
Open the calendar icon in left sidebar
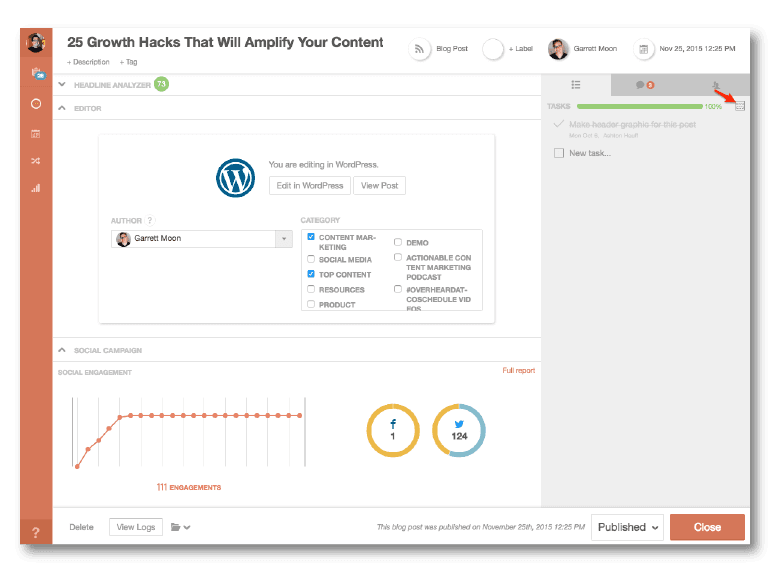coord(36,133)
